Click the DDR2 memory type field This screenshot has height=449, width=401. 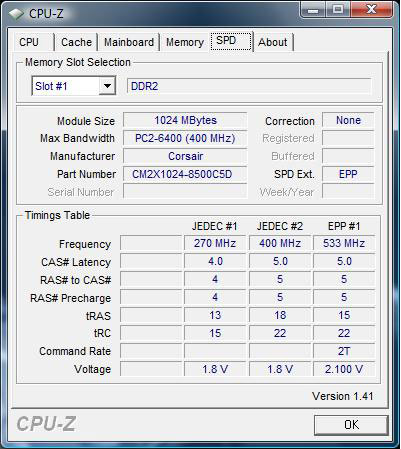(x=249, y=86)
